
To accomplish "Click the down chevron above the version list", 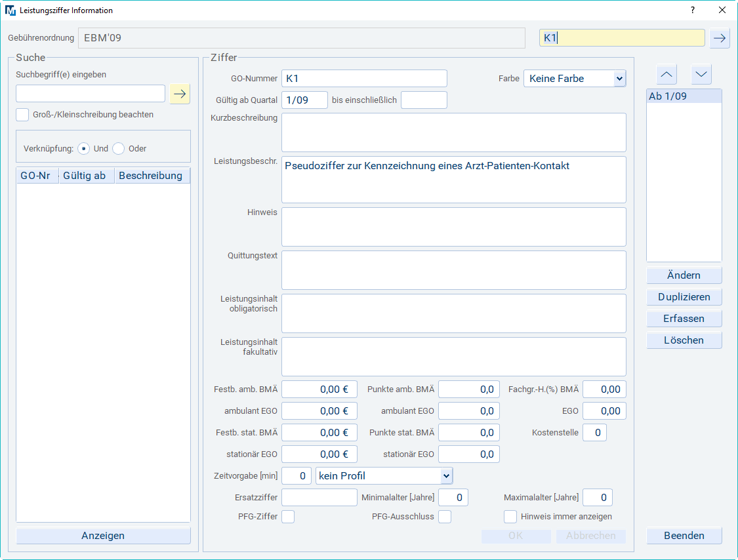I will 701,75.
